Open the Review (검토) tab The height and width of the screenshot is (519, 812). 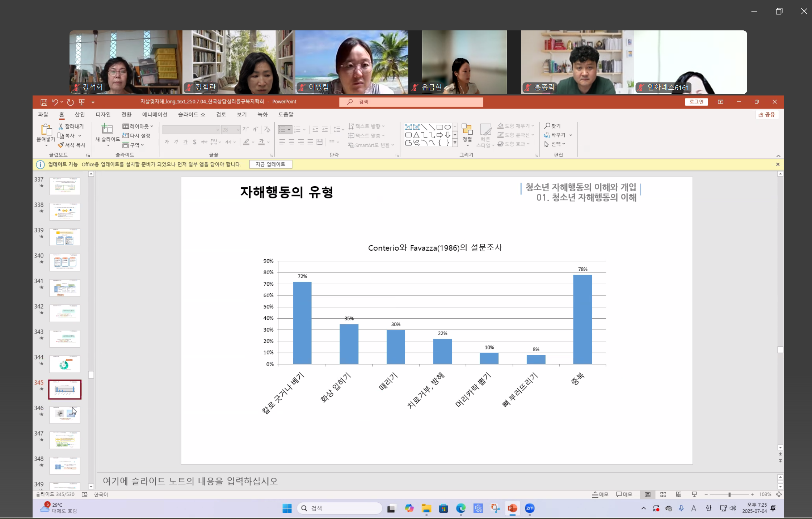tap(221, 115)
